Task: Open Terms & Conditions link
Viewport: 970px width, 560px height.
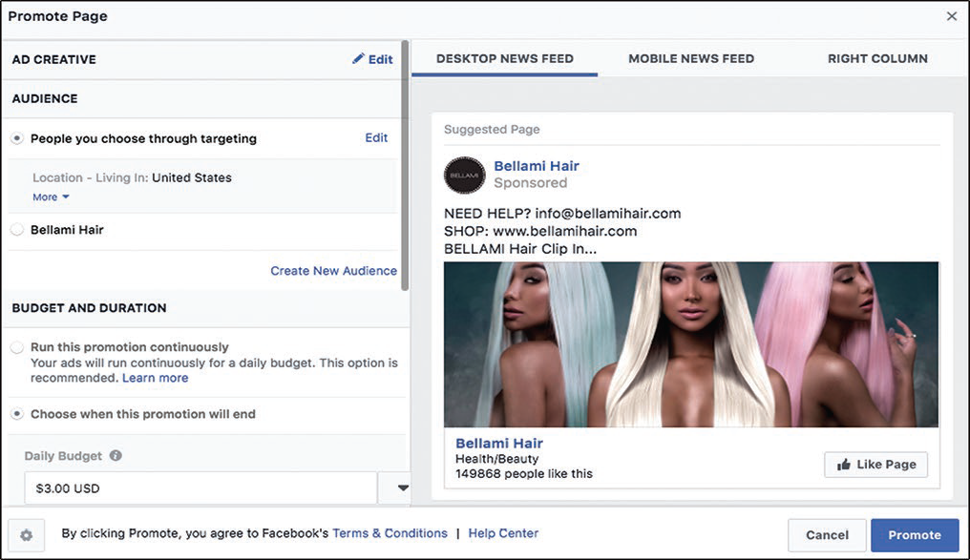Action: tap(390, 532)
